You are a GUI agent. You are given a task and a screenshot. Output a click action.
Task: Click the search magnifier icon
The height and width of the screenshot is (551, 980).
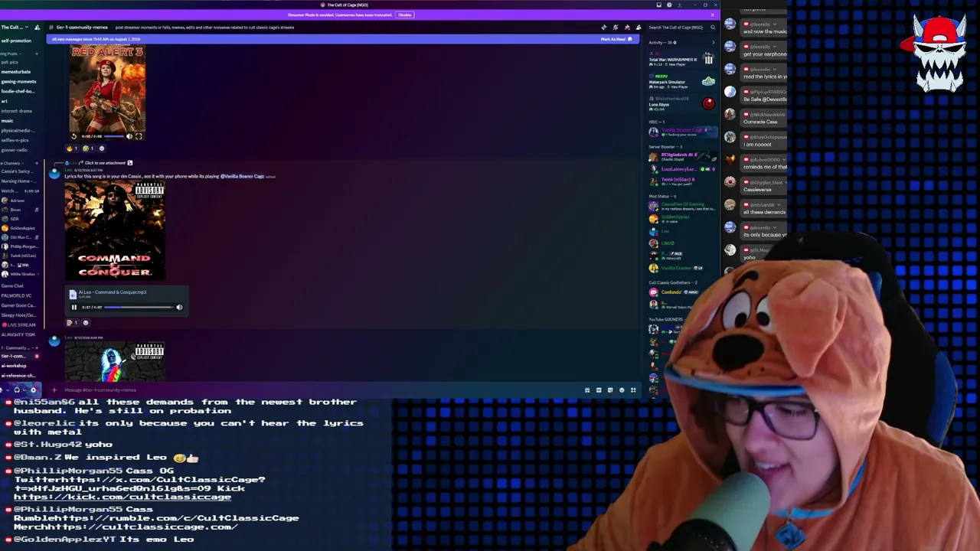tap(713, 28)
